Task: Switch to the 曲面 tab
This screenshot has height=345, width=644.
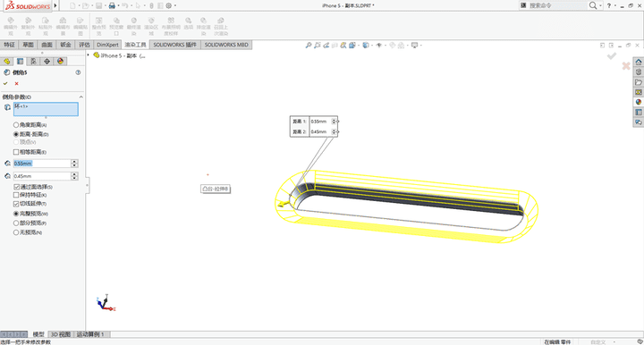Action: pyautogui.click(x=47, y=45)
